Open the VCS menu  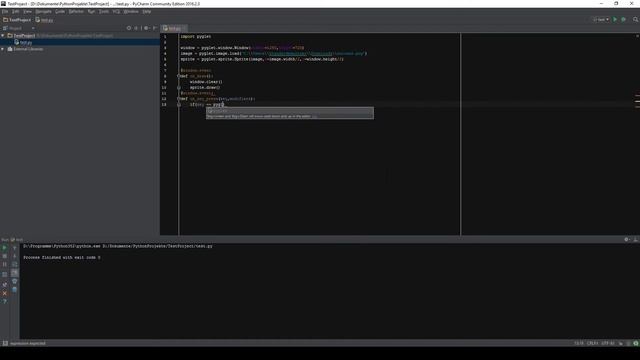tap(116, 11)
